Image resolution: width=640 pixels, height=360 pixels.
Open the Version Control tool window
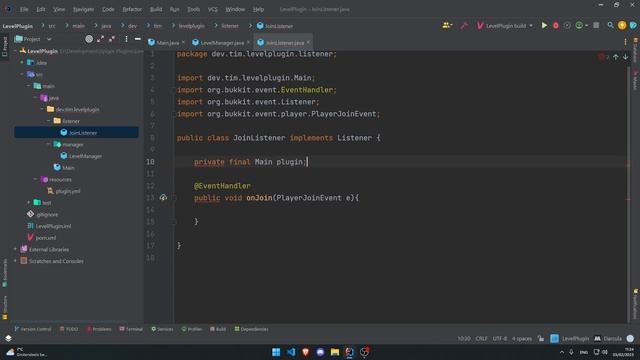tap(33, 329)
